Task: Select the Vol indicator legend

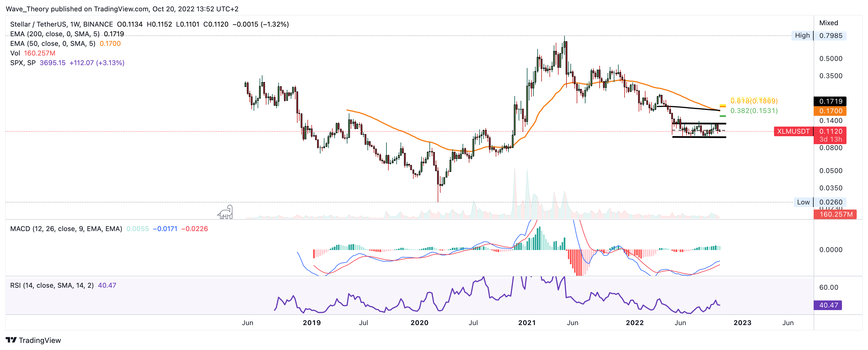Action: click(15, 53)
